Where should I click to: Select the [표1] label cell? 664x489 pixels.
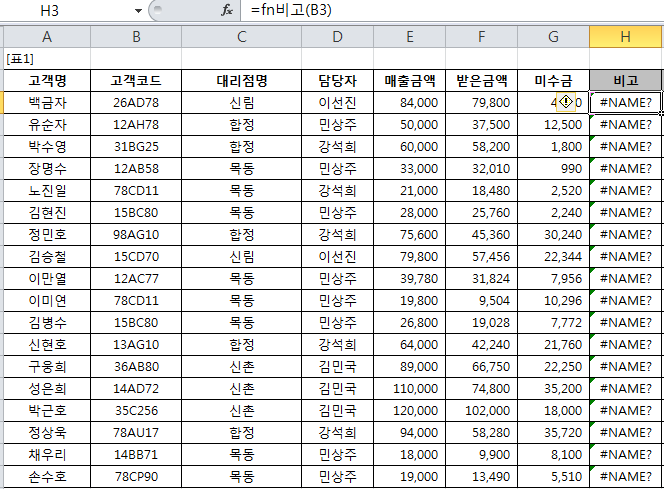click(x=47, y=59)
